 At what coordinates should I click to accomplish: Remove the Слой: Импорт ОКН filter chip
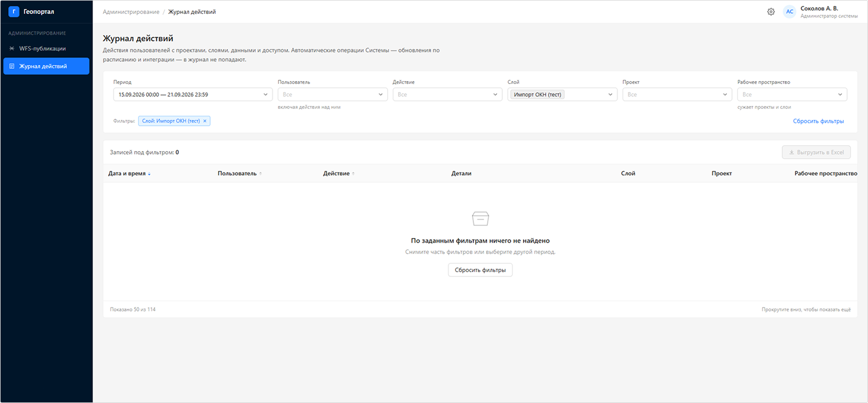(204, 121)
